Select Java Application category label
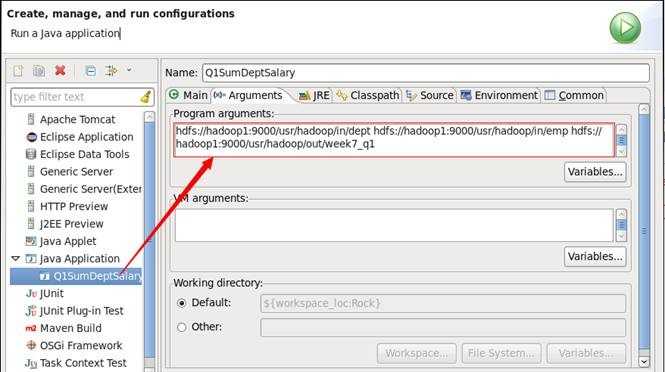This screenshot has width=665, height=372. point(80,259)
